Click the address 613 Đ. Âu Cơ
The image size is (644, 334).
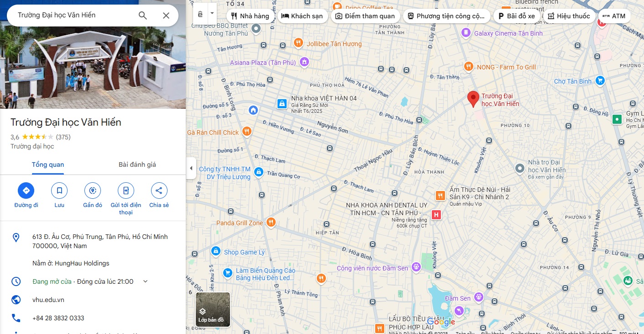[100, 241]
